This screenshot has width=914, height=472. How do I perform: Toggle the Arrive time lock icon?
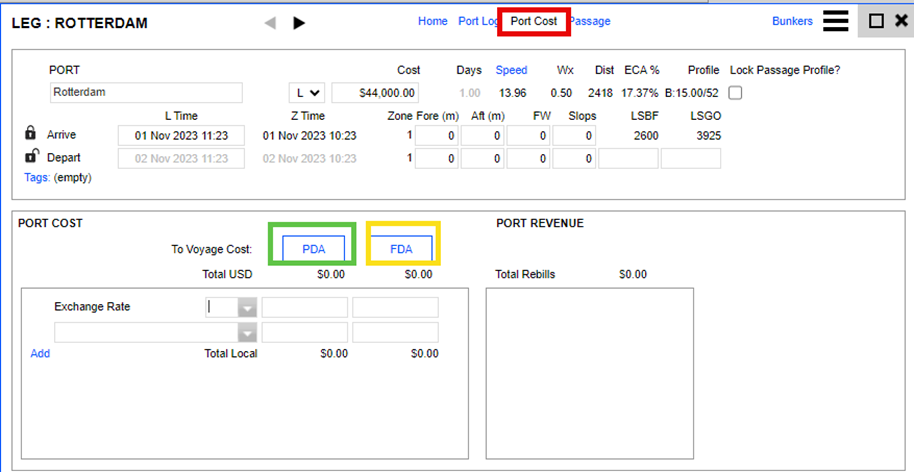[31, 134]
